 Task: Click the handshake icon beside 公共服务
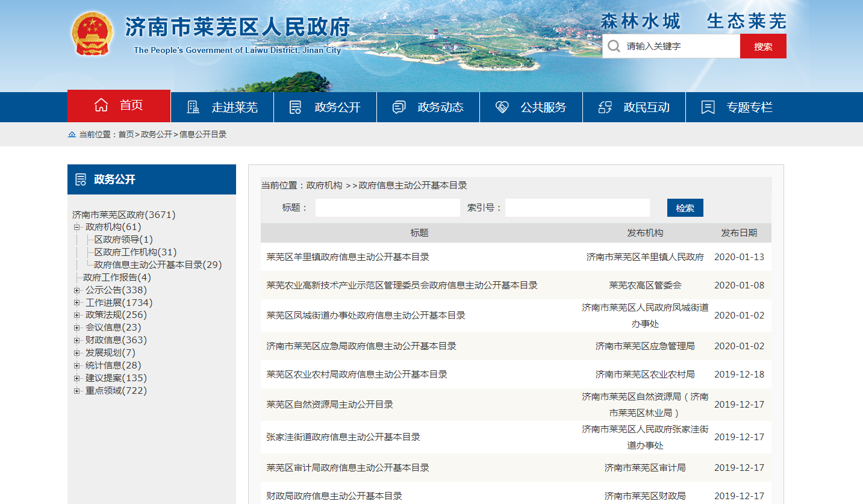pyautogui.click(x=502, y=107)
